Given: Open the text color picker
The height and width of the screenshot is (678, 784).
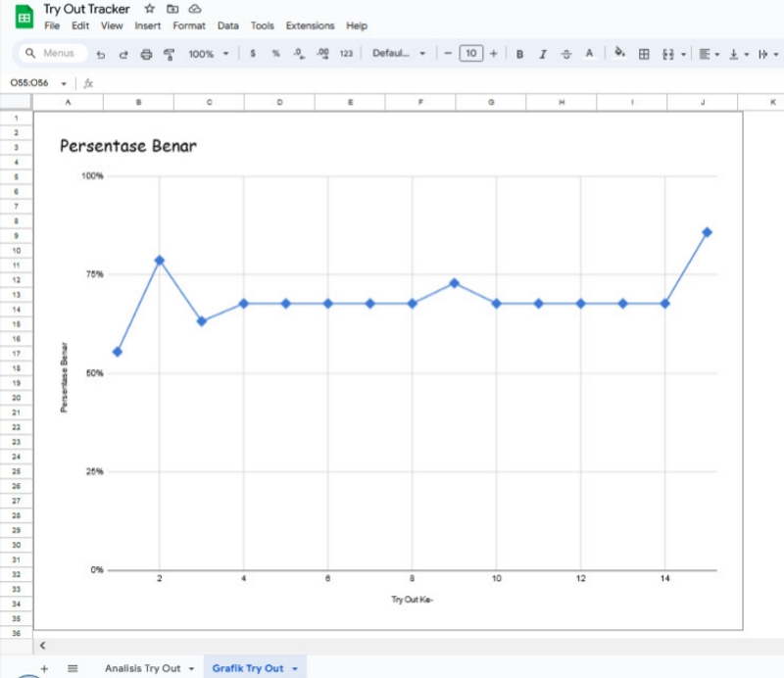Looking at the screenshot, I should 590,54.
